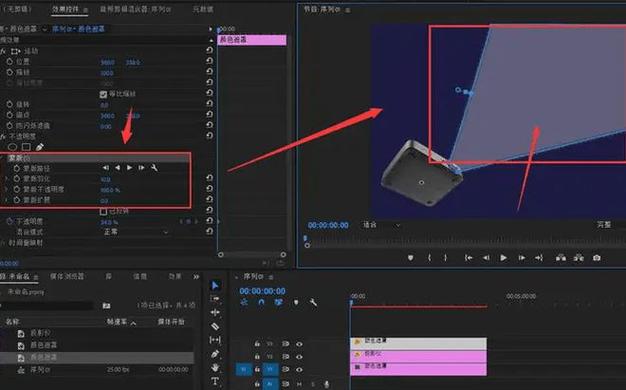Open the Media Browser tab
Viewport: 626px width, 390px height.
click(67, 276)
